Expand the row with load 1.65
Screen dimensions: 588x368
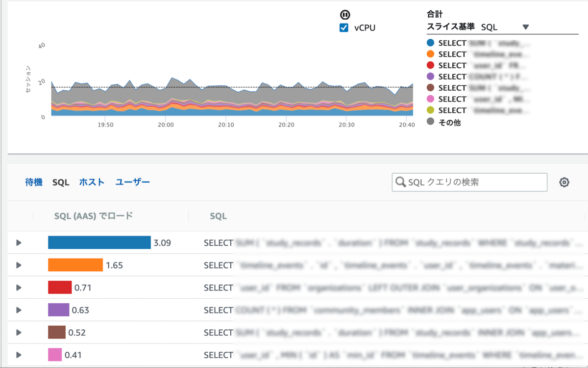click(x=19, y=265)
